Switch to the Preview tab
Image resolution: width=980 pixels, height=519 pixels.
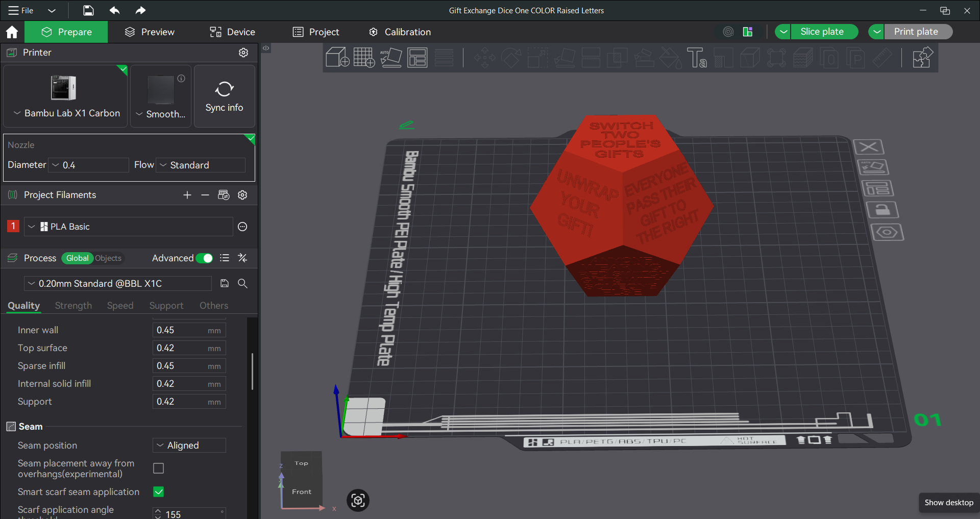150,32
